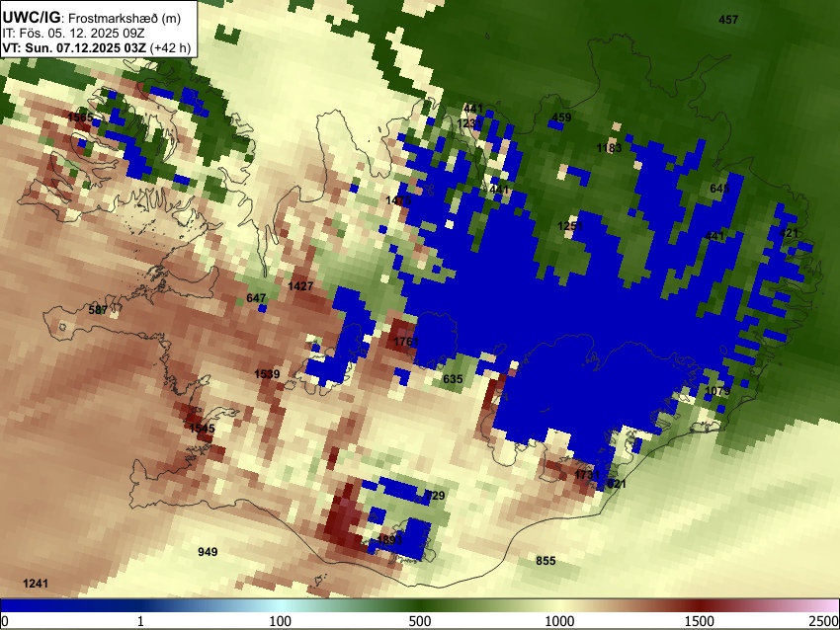The height and width of the screenshot is (630, 840).
Task: Click the 1427 map value
Action: tap(300, 286)
